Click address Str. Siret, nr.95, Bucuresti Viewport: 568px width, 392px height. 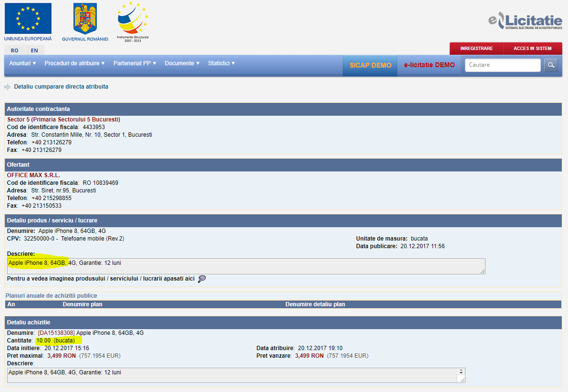[x=63, y=191]
